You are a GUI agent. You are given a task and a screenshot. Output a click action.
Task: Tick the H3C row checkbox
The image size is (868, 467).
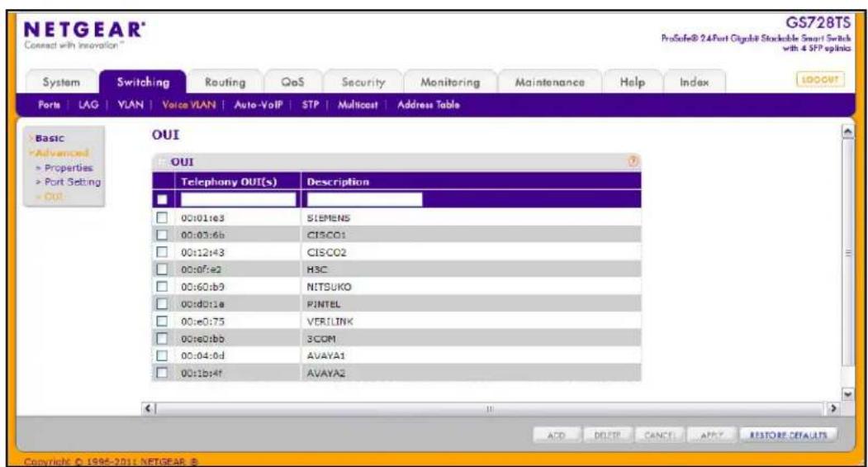(x=162, y=269)
